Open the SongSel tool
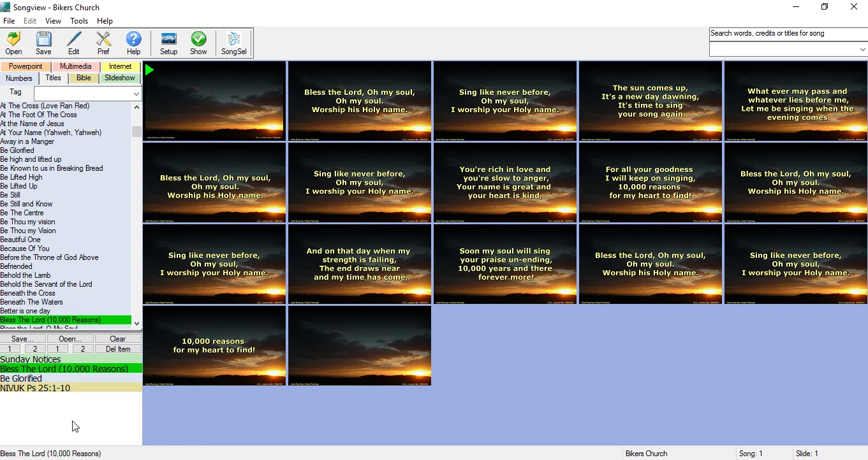This screenshot has width=868, height=460. tap(233, 43)
